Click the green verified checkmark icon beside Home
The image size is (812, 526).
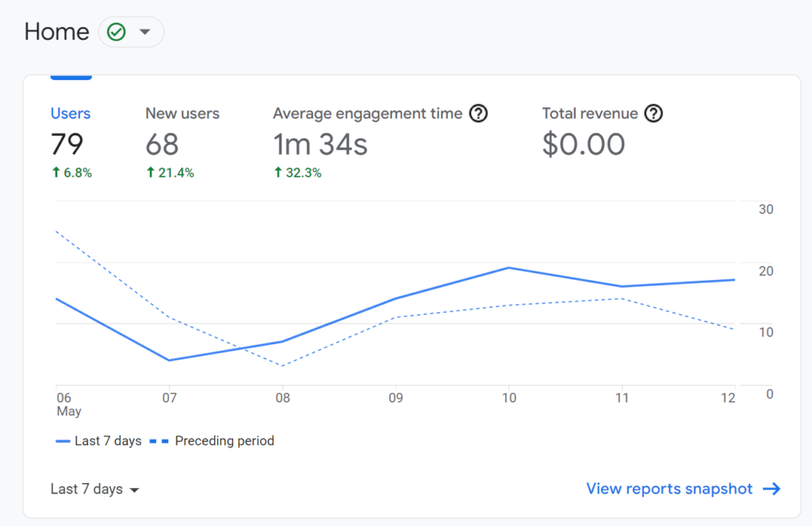click(117, 32)
